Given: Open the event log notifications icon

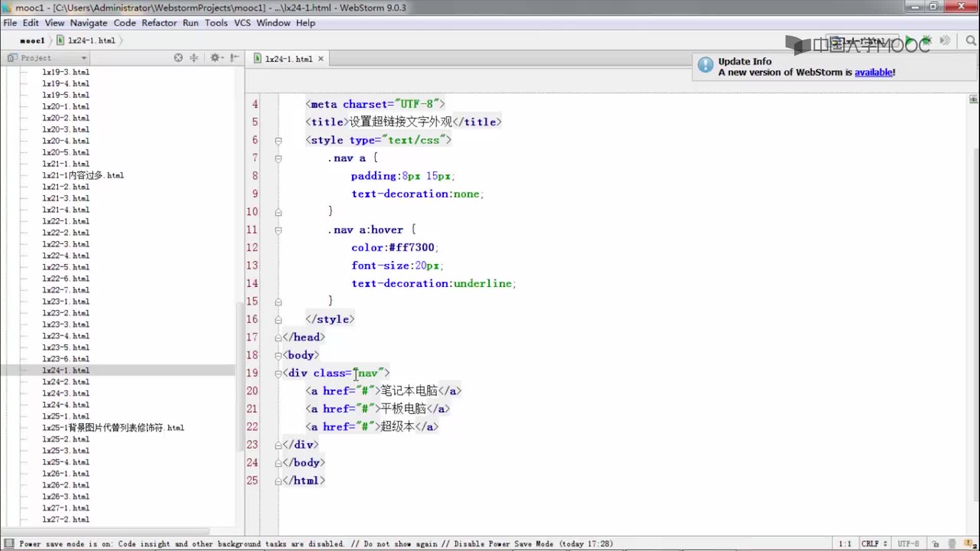Looking at the screenshot, I should click(x=970, y=544).
